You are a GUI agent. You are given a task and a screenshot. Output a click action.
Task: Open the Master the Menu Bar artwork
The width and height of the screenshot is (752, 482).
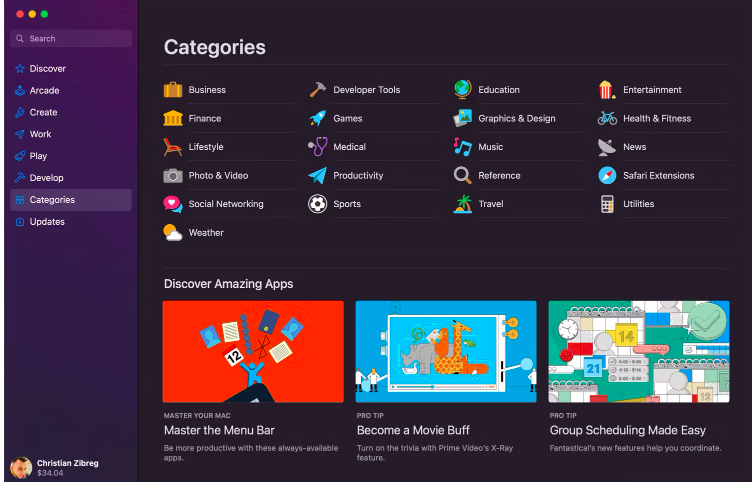253,352
